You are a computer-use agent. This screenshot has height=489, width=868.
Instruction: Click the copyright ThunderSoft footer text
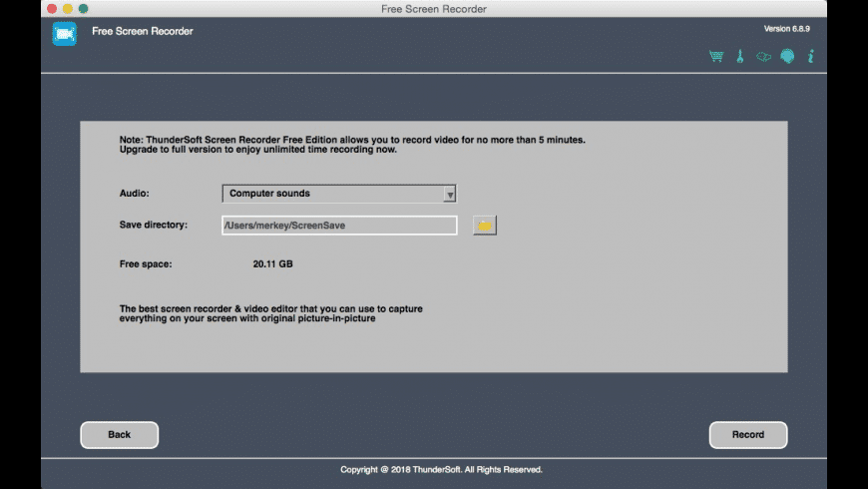[x=441, y=470]
